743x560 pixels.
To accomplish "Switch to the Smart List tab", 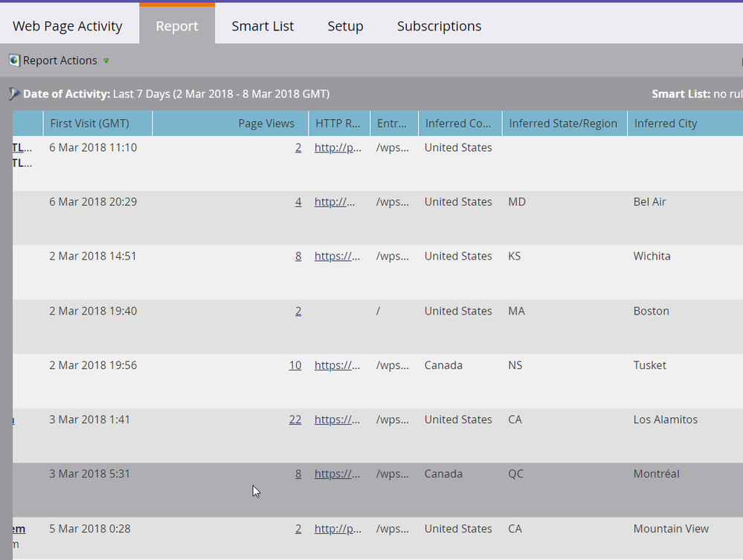I will tap(263, 26).
